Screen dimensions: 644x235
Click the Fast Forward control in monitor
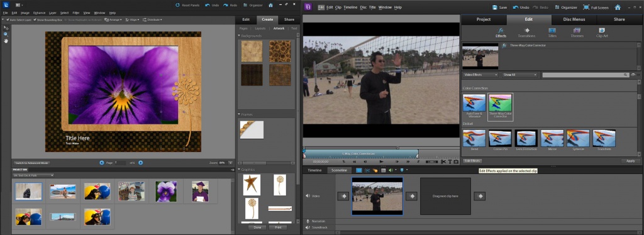(408, 161)
